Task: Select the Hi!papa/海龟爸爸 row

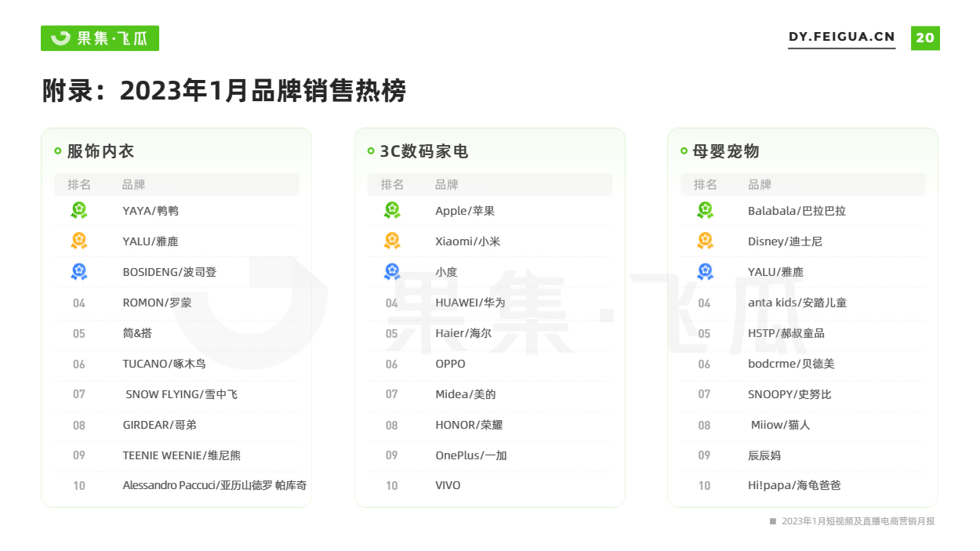Action: pyautogui.click(x=803, y=486)
